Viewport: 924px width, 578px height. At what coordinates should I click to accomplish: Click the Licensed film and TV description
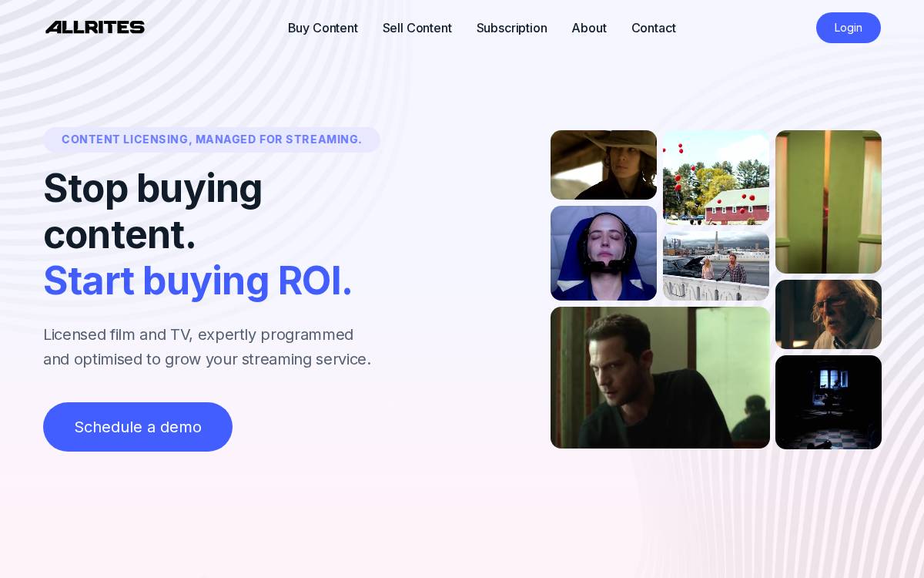pyautogui.click(x=207, y=347)
